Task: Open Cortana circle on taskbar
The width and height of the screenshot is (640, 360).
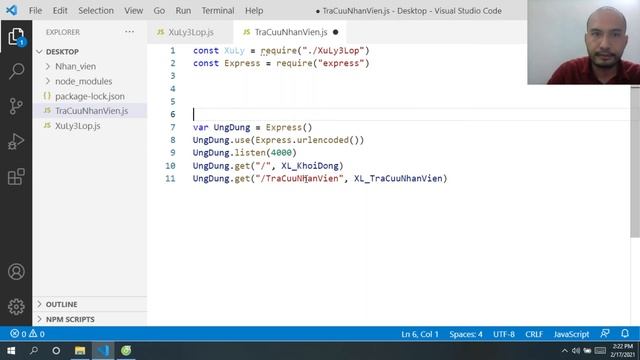Action: 56,351
